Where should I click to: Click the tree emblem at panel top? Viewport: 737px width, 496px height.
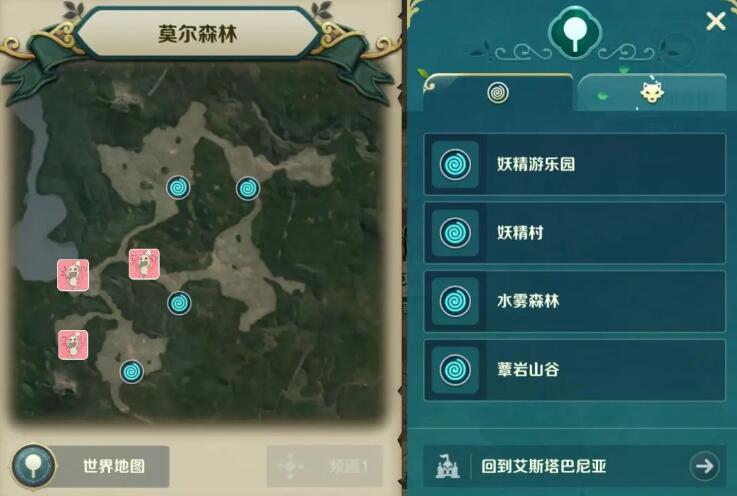tap(574, 32)
